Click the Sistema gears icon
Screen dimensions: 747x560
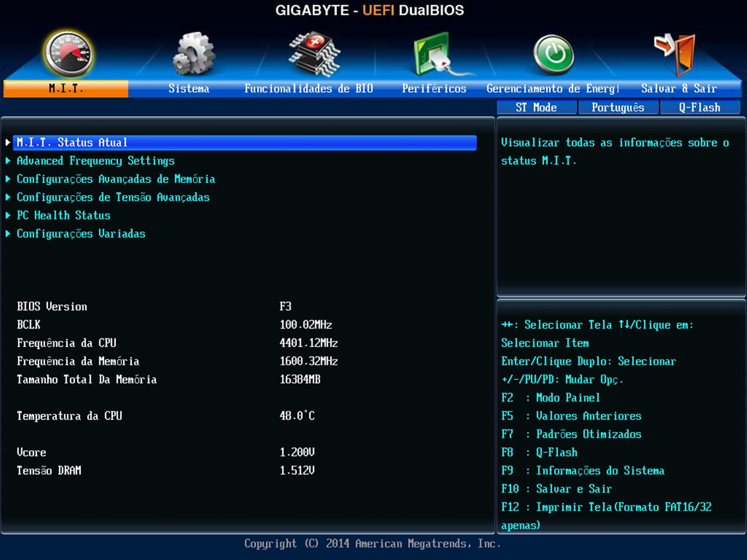tap(193, 53)
